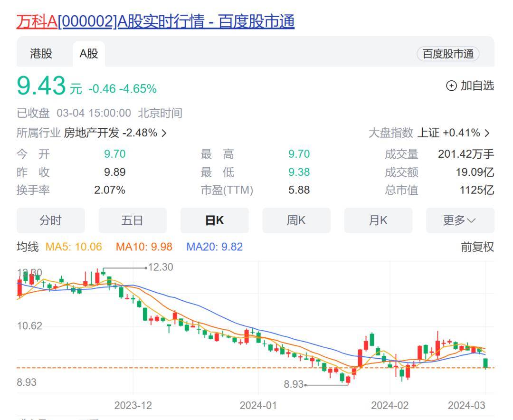Screen dimensions: 513x420
Task: Select the 月K chart view
Action: pos(378,220)
